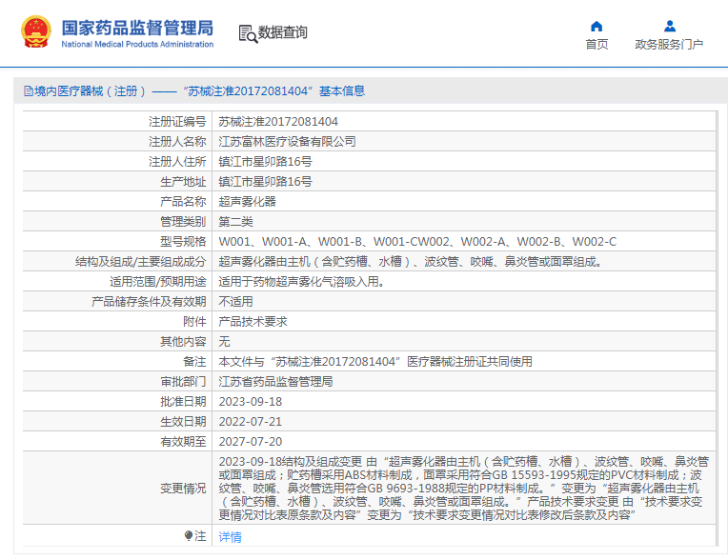The height and width of the screenshot is (560, 728).
Task: Open the 详情 link
Action: (x=230, y=537)
